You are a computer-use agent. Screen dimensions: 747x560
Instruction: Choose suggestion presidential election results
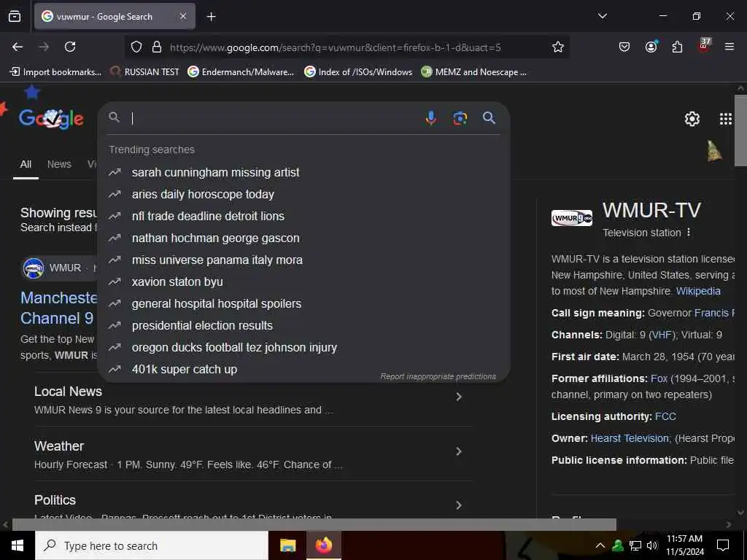tap(304, 326)
